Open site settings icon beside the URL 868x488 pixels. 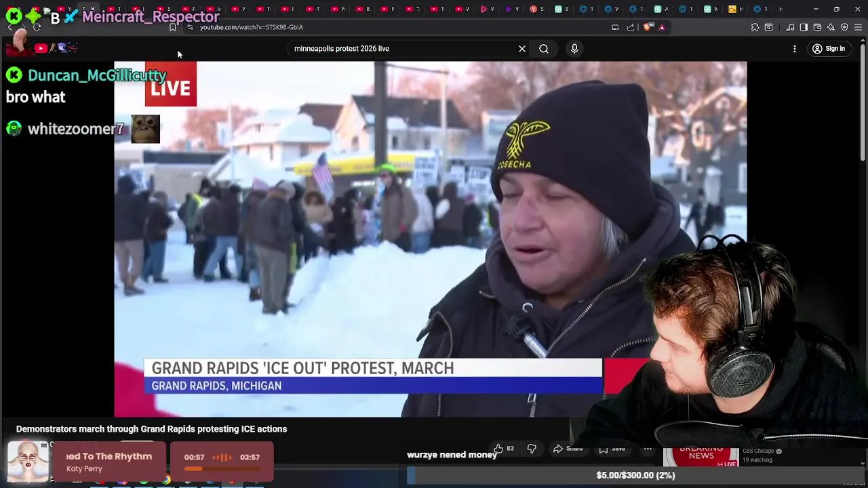190,27
